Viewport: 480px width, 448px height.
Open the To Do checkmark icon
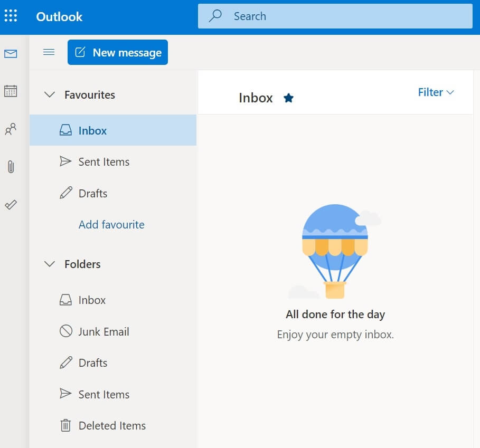point(11,205)
